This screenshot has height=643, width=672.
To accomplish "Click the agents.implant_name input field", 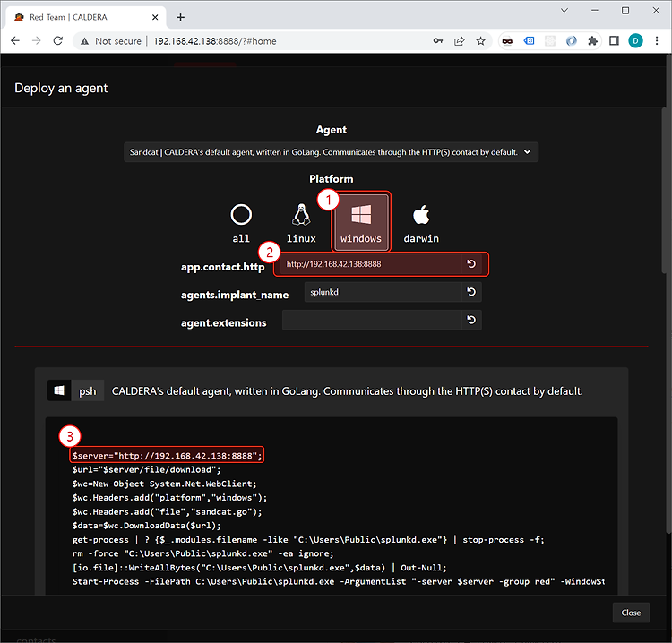I will [x=383, y=292].
